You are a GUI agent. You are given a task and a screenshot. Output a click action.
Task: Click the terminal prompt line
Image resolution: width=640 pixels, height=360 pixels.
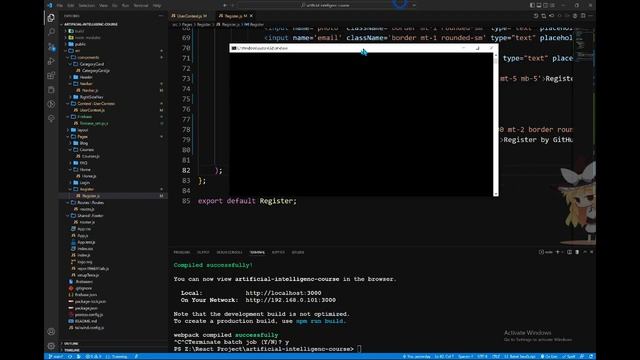tap(267, 349)
